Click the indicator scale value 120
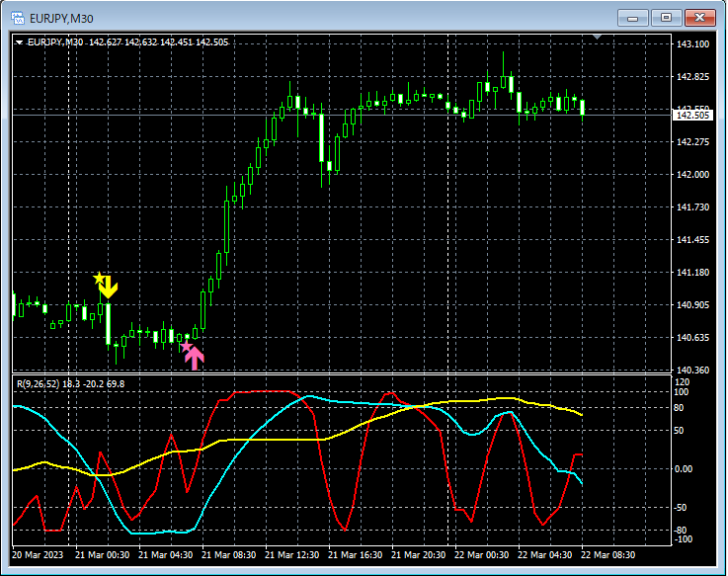This screenshot has height=576, width=728. point(682,382)
